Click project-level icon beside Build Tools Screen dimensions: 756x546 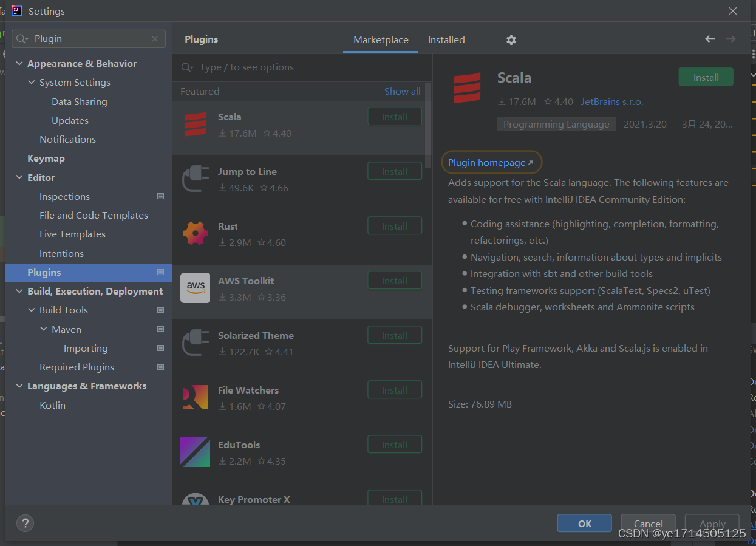(x=161, y=310)
